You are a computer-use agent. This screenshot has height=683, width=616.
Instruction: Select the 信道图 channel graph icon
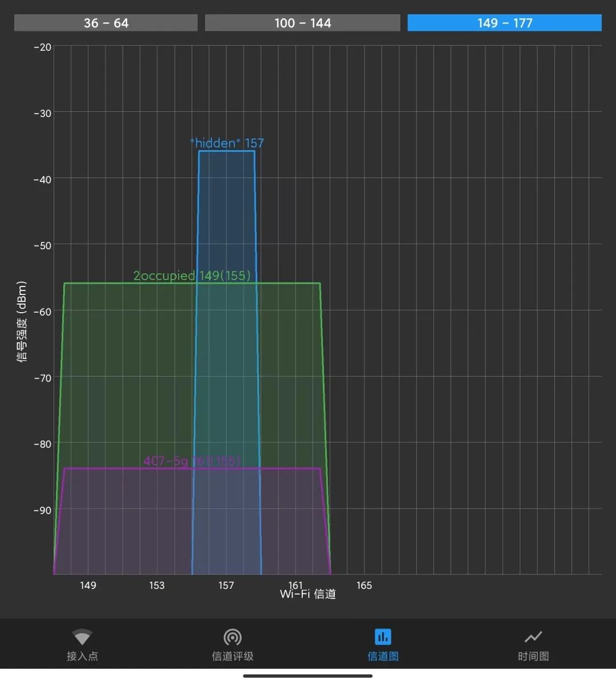(383, 637)
